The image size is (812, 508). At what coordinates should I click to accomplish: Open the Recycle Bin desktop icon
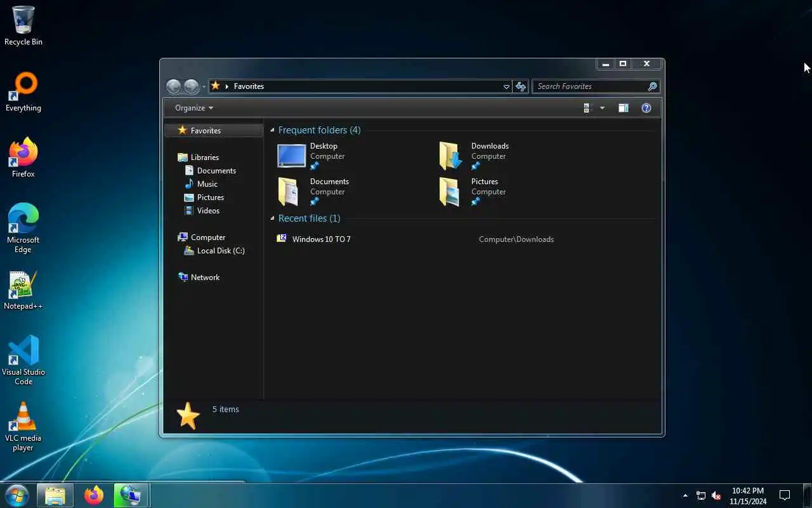coord(23,26)
